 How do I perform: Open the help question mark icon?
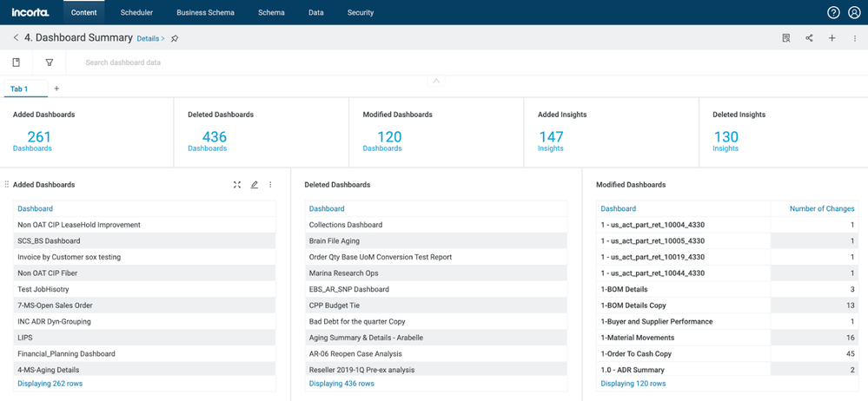[x=833, y=12]
